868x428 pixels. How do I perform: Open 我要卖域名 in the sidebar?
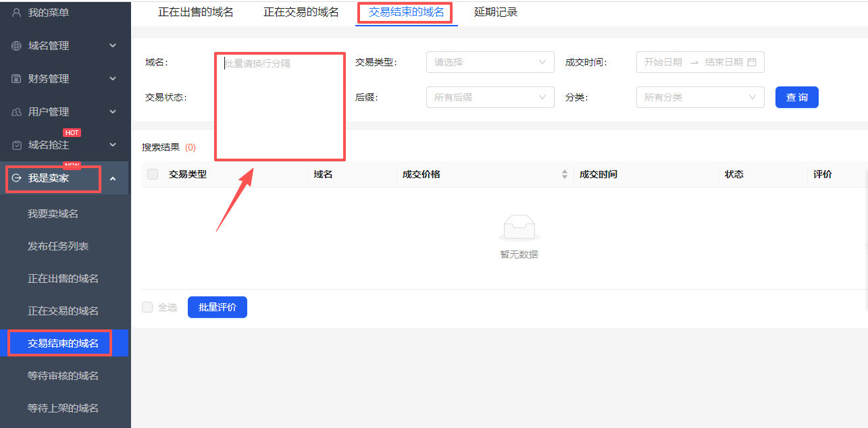tap(53, 213)
